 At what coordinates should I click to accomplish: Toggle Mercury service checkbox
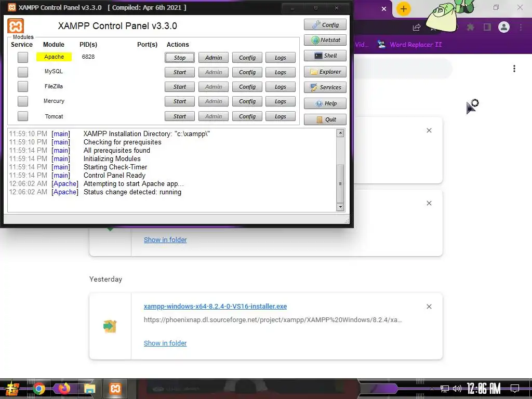pyautogui.click(x=23, y=101)
